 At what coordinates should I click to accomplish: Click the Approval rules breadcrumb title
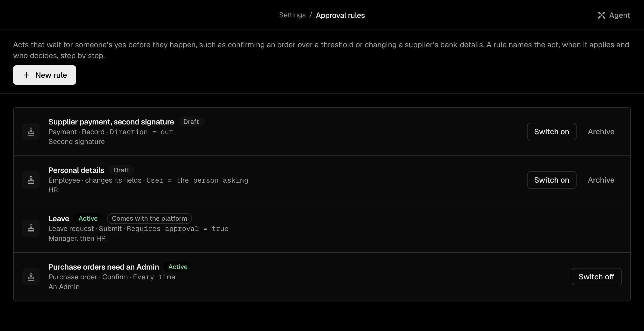(x=340, y=15)
